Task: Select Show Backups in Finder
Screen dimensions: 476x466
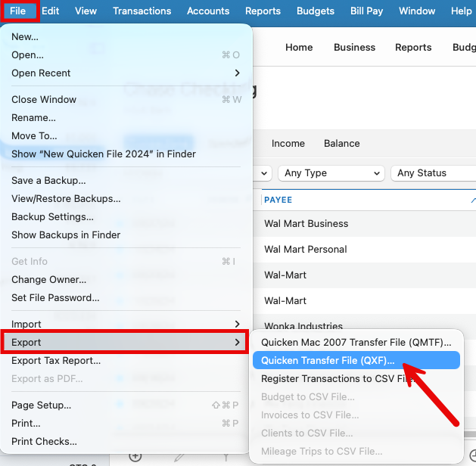Action: pyautogui.click(x=126, y=235)
